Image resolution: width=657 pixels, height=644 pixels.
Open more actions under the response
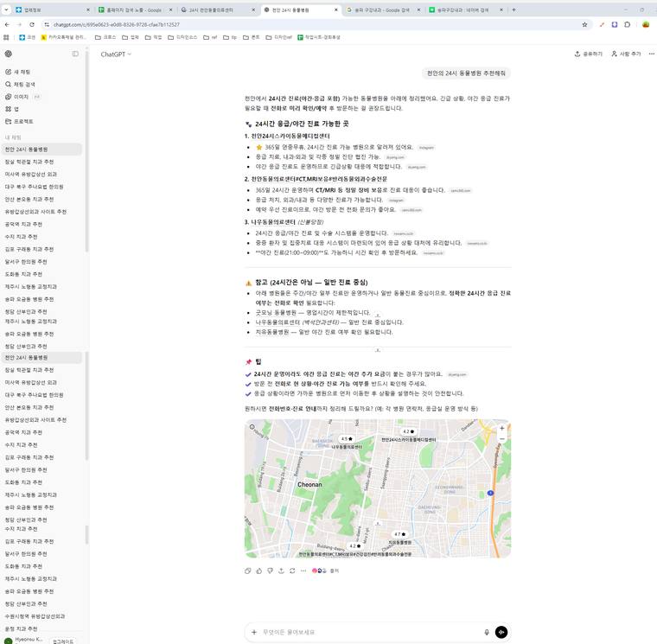pyautogui.click(x=303, y=571)
